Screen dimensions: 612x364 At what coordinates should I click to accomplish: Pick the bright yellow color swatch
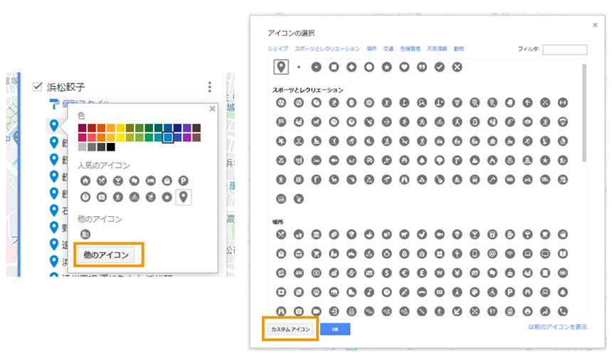pyautogui.click(x=120, y=137)
